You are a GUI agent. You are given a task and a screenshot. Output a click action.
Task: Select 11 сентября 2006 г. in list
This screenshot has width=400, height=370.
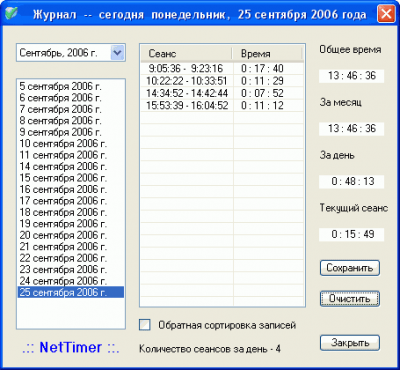(x=71, y=155)
